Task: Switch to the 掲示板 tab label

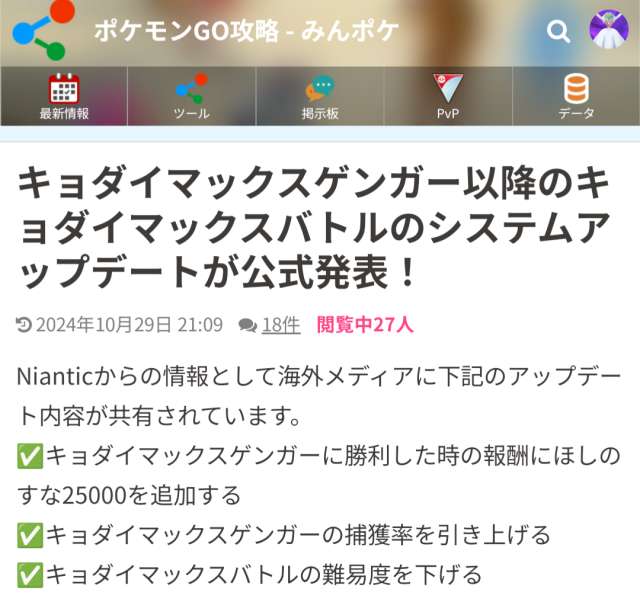Action: pos(320,113)
